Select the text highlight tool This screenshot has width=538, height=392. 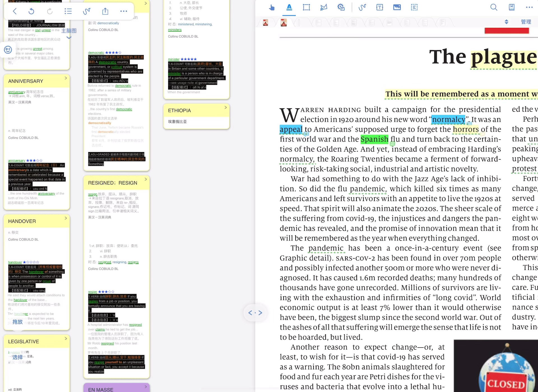(289, 8)
